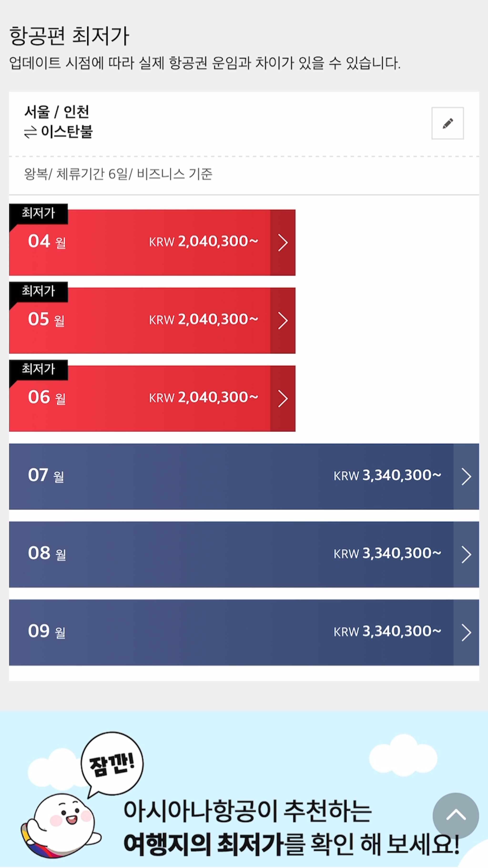Choose the 08월 blue fare row
488x868 pixels.
244,555
